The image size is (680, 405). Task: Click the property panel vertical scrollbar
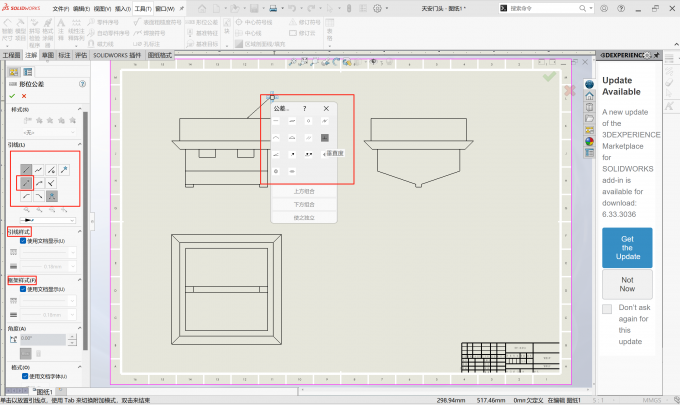tap(85, 230)
